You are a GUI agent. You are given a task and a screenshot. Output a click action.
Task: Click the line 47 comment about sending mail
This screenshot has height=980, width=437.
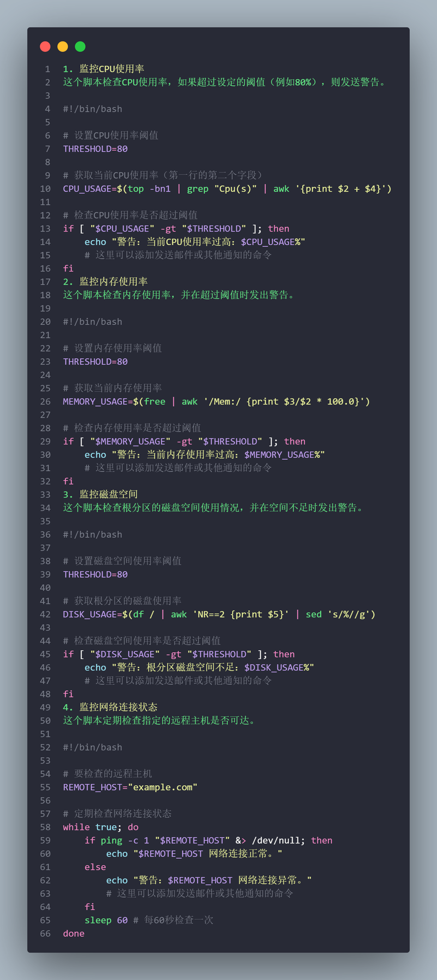[x=178, y=680]
